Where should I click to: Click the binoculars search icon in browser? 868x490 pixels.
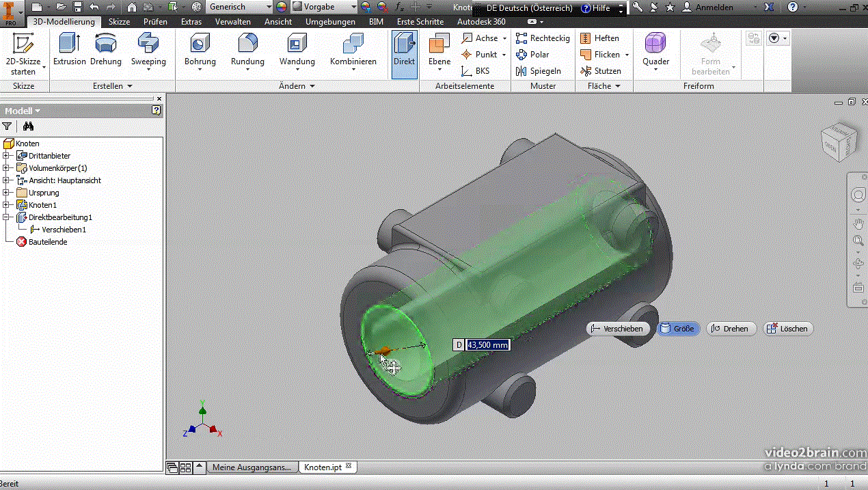(28, 126)
